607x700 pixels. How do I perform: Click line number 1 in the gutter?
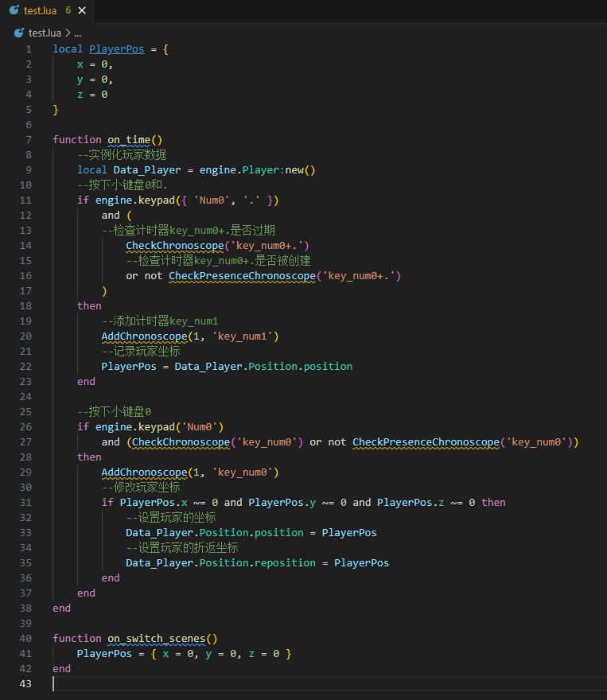click(29, 49)
